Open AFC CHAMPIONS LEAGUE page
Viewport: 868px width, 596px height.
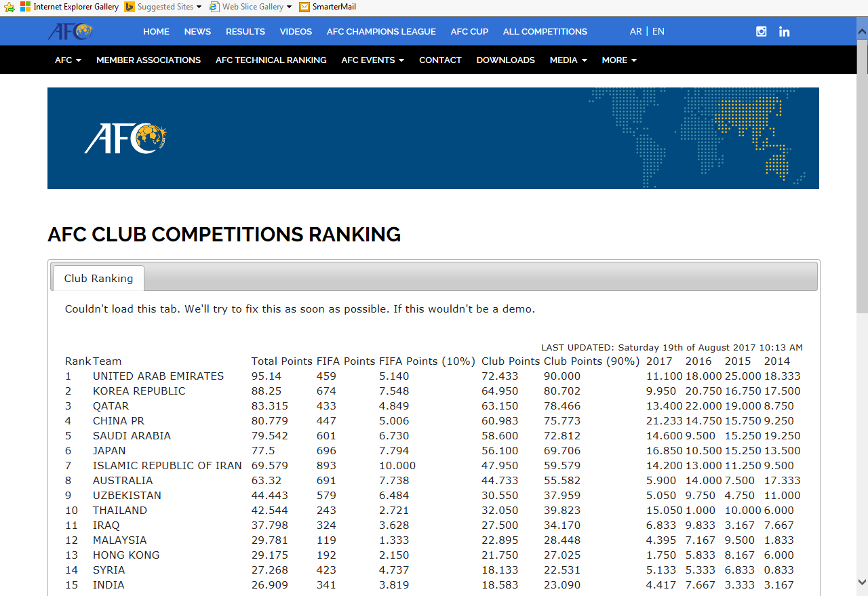tap(381, 31)
